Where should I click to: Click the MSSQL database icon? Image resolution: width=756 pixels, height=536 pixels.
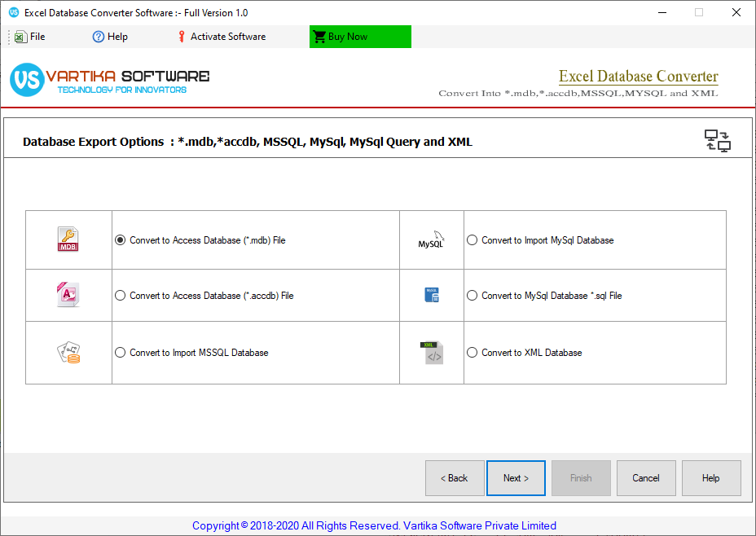68,353
